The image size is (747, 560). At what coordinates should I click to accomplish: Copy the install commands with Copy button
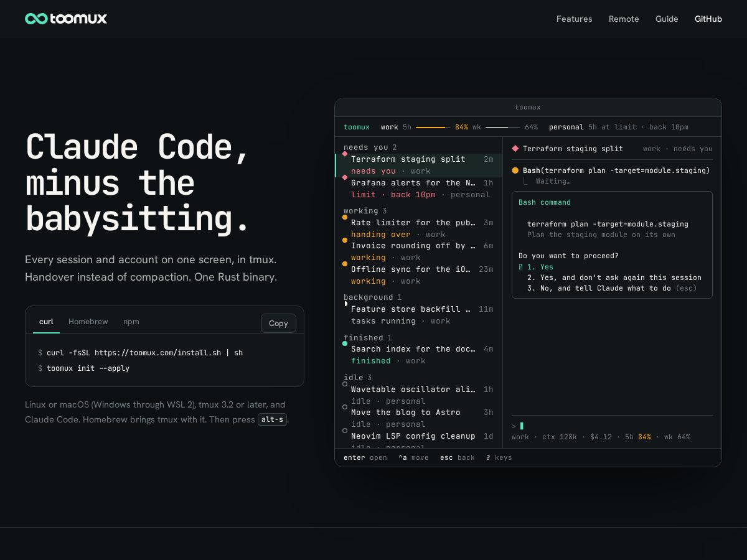pos(278,323)
